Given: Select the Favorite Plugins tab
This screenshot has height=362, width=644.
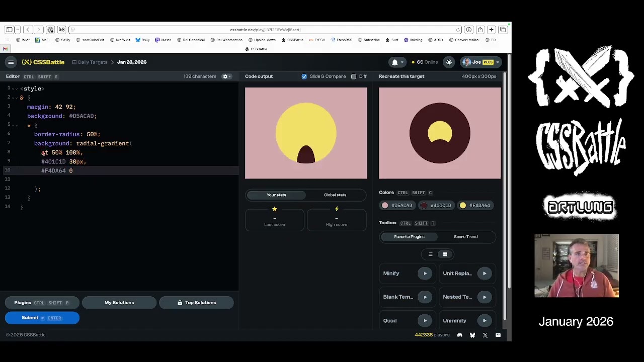Looking at the screenshot, I should pos(409,237).
